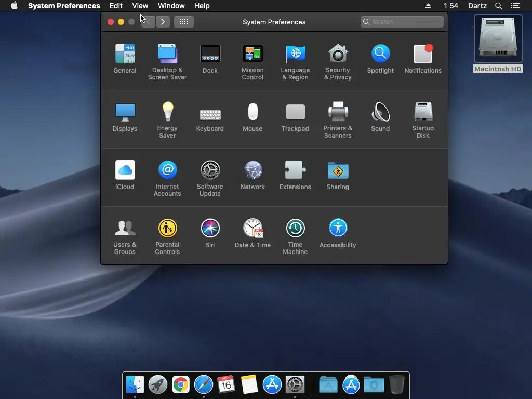Open the Edit menu
Viewport: 532px width, 399px height.
tap(116, 6)
